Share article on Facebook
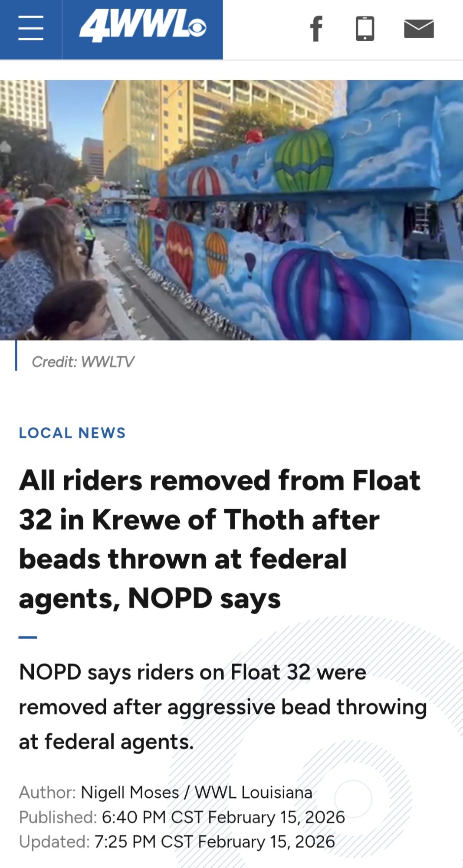The width and height of the screenshot is (463, 868). tap(317, 29)
